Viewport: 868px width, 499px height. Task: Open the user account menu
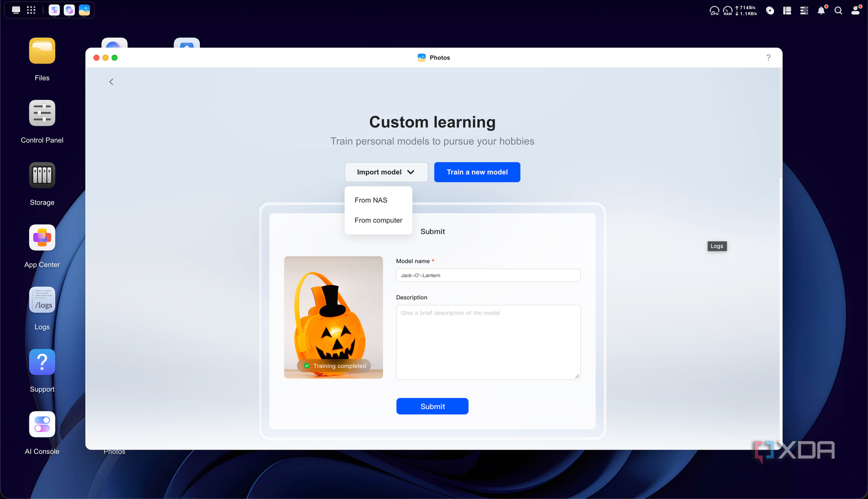(x=856, y=11)
